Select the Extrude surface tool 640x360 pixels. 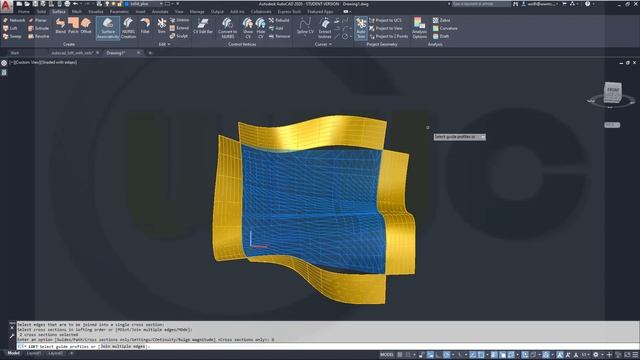(38, 28)
